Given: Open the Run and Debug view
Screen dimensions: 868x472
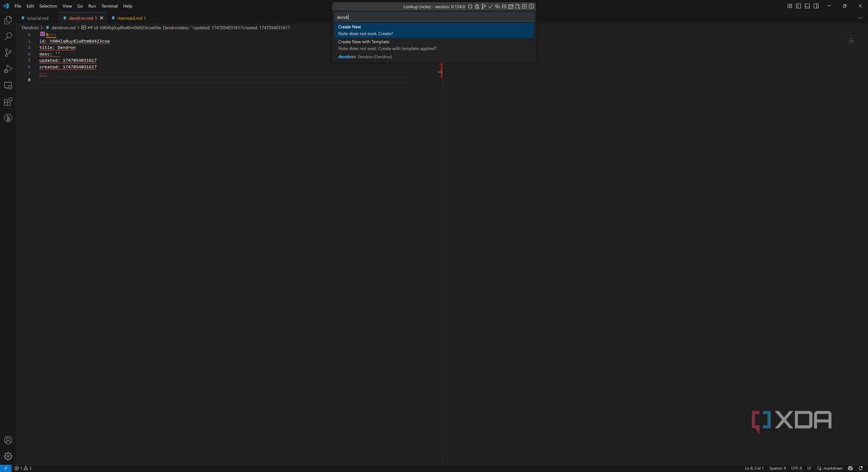Looking at the screenshot, I should pos(8,69).
